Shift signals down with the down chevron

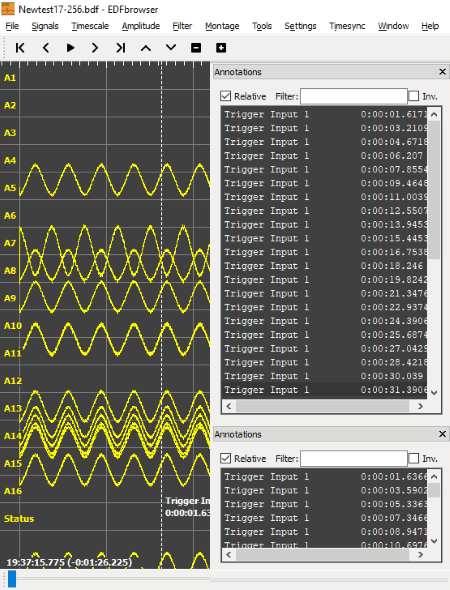171,48
